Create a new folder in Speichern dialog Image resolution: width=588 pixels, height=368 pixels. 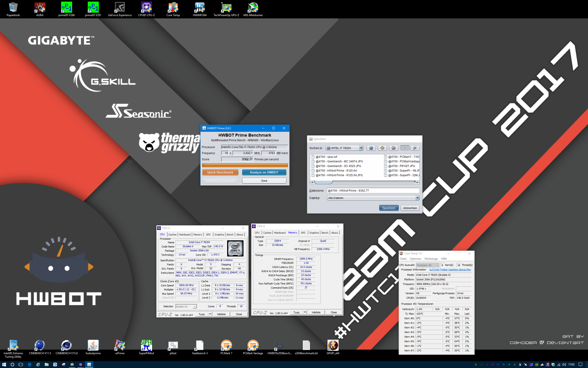[394, 148]
